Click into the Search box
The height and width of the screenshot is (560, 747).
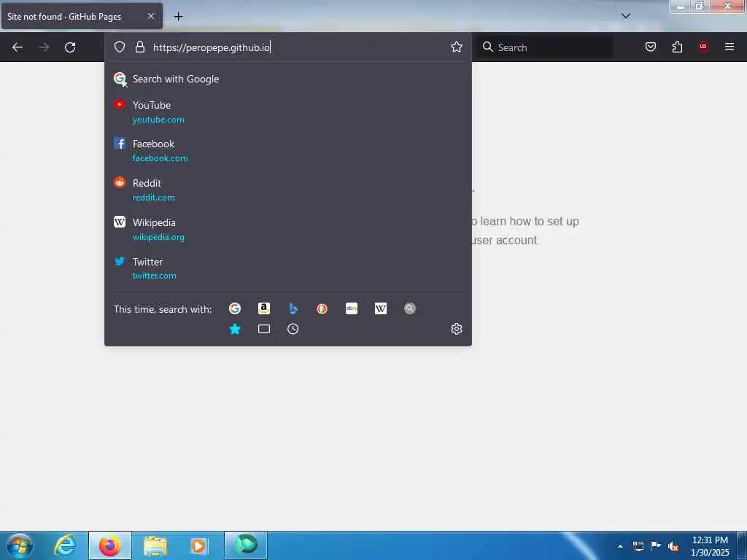click(x=544, y=47)
